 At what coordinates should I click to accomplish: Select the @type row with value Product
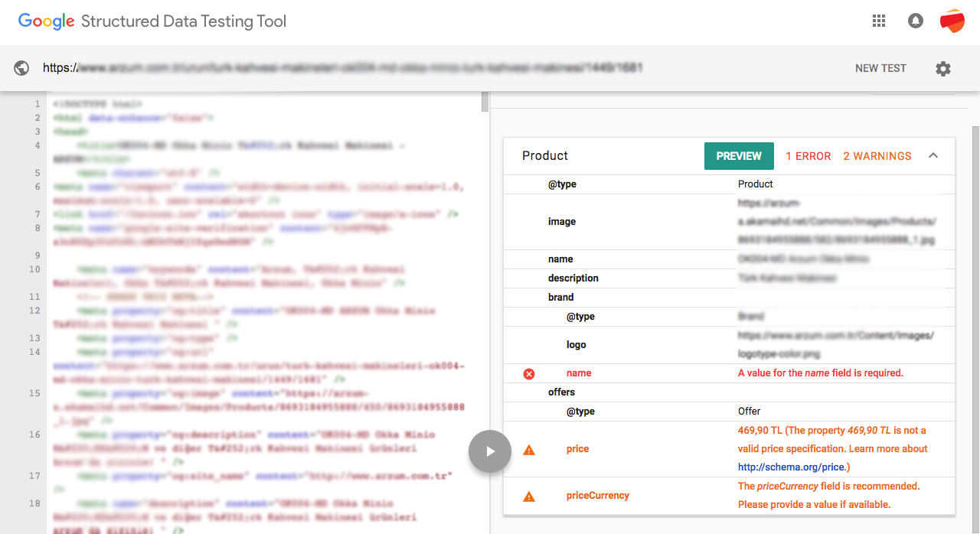(x=729, y=184)
